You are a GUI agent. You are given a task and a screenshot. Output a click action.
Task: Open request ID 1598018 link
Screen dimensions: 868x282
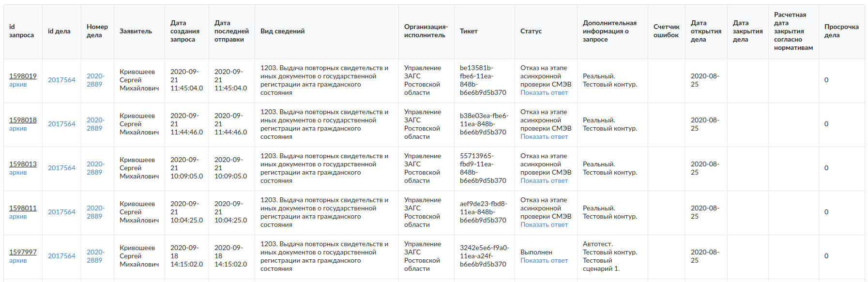pyautogui.click(x=23, y=120)
